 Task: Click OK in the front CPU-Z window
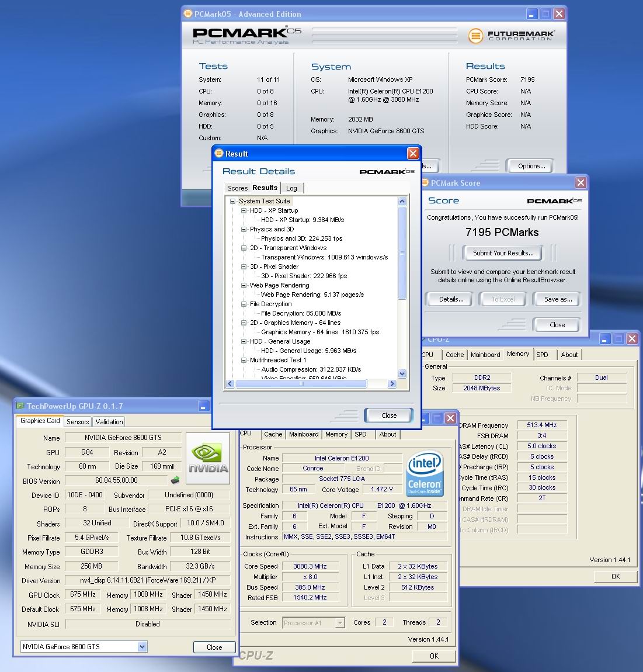tap(434, 656)
